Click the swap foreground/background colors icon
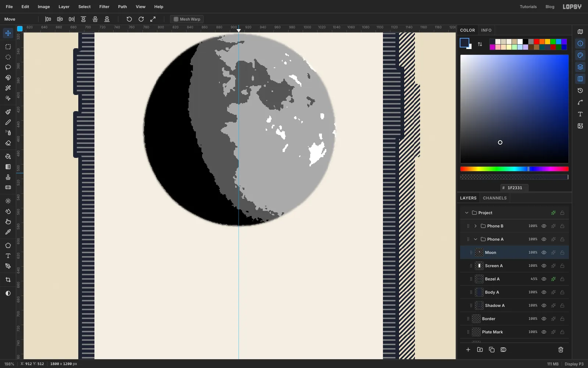Image resolution: width=588 pixels, height=368 pixels. [480, 44]
